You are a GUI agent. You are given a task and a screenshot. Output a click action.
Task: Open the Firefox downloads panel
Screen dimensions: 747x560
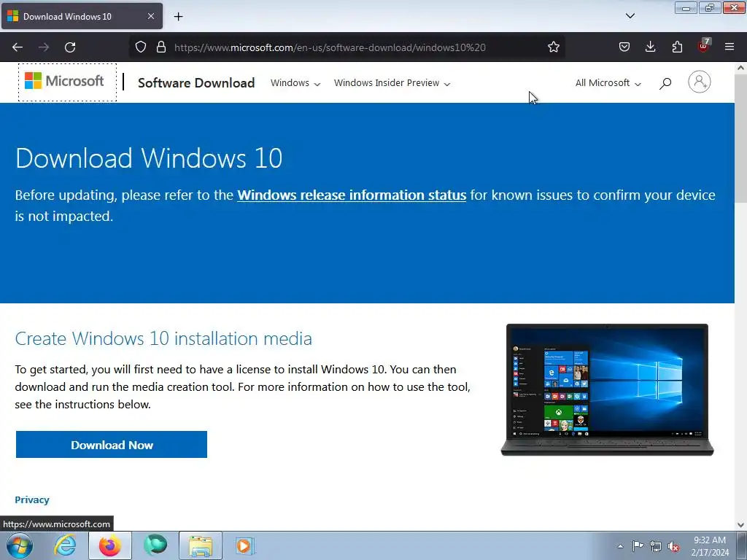point(650,47)
